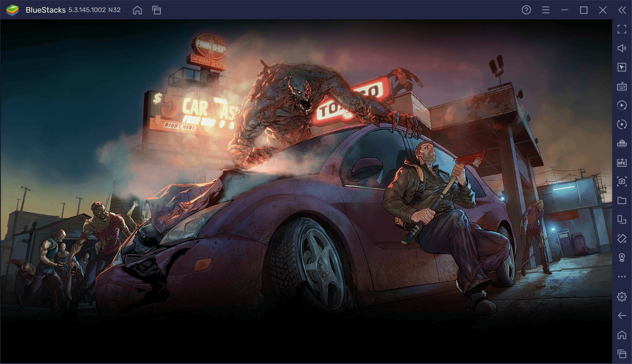Set location via map pin icon

point(622,258)
